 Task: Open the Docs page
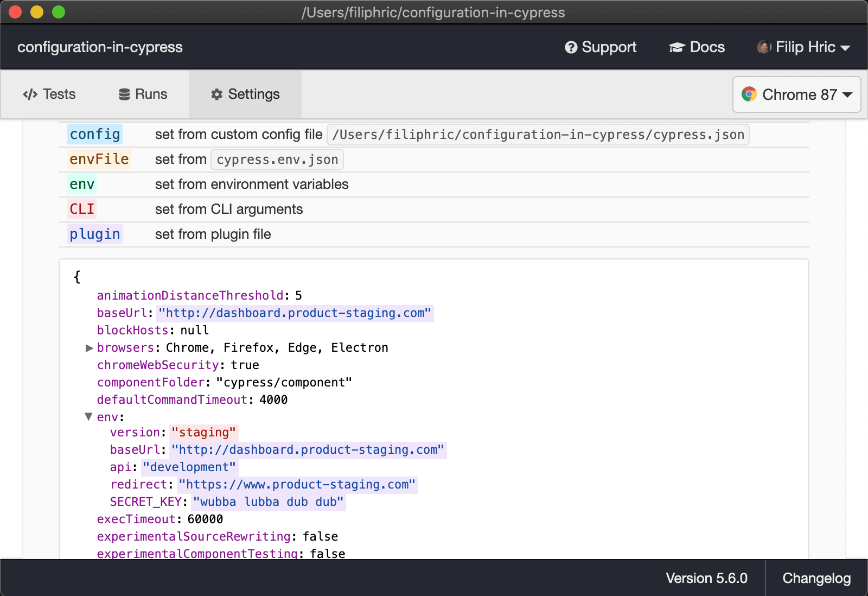[697, 47]
